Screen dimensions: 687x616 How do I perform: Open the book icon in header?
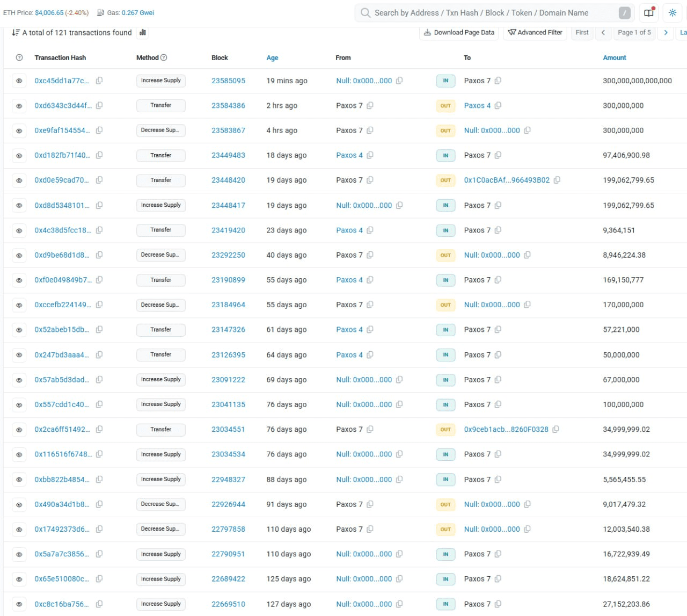point(649,13)
